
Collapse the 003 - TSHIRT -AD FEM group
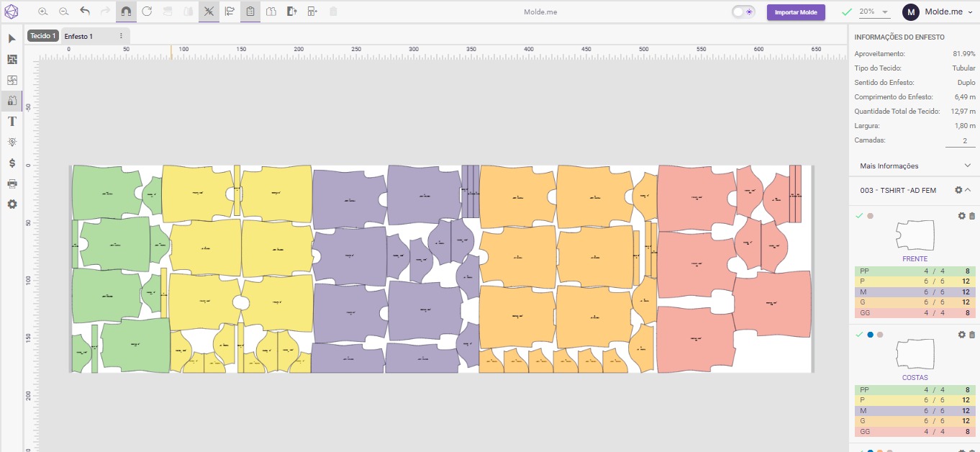point(968,190)
